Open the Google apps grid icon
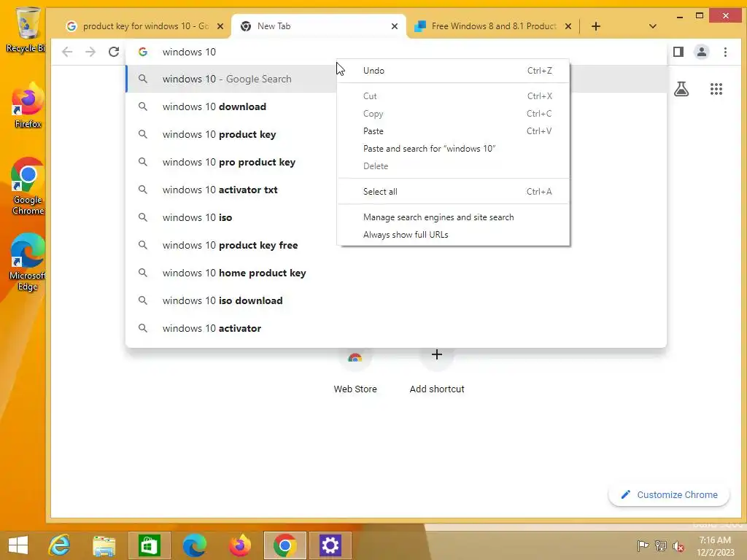This screenshot has width=747, height=560. (x=716, y=88)
